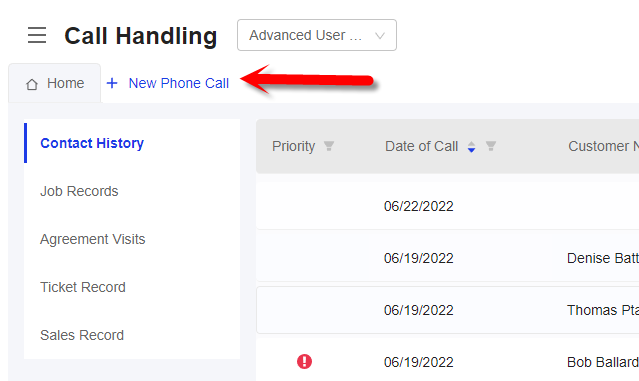Select Contact History in sidebar
Image resolution: width=639 pixels, height=381 pixels.
click(92, 143)
